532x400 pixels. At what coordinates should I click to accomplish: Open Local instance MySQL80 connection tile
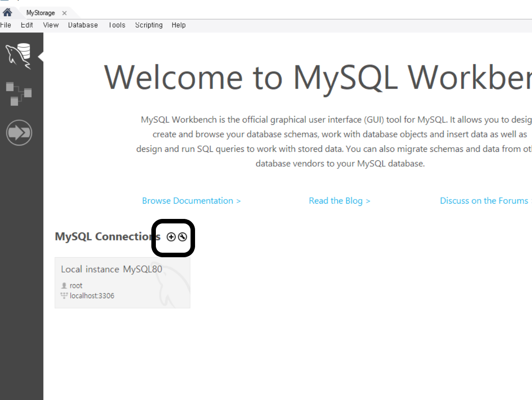coord(123,282)
